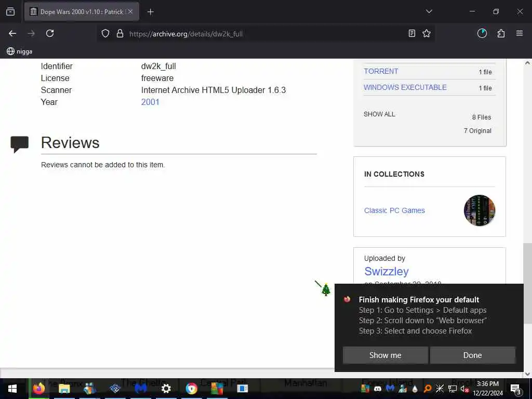Open the Chrome-like round taskbar icon
Viewport: 532px width, 399px height.
pyautogui.click(x=191, y=388)
